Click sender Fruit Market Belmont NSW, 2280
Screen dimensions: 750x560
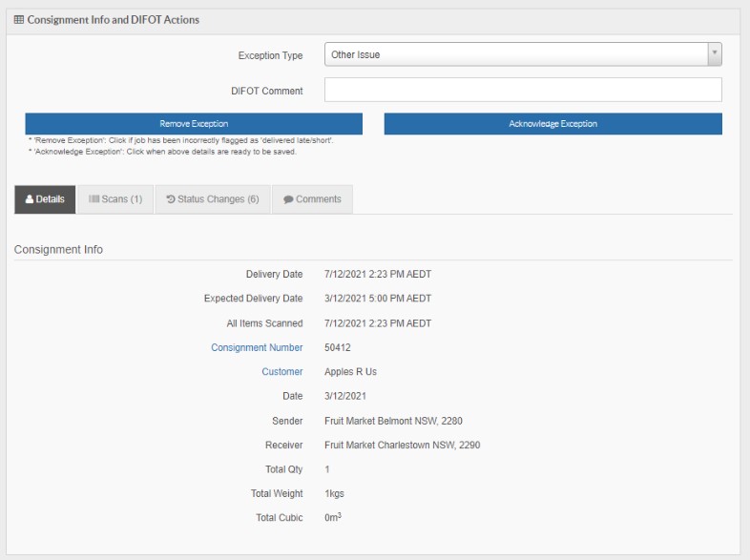393,421
